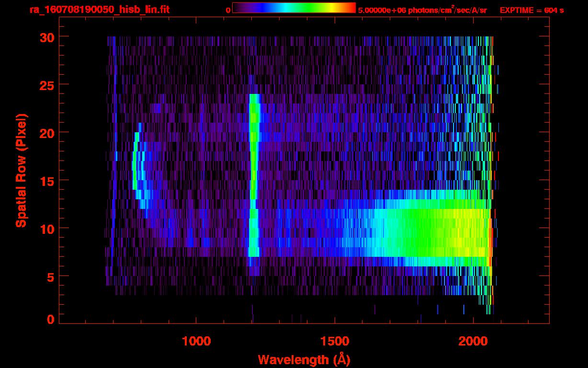Click the Spatial Row (Pixel) axis label
Viewport: 588px width, 368px height.
(21, 171)
